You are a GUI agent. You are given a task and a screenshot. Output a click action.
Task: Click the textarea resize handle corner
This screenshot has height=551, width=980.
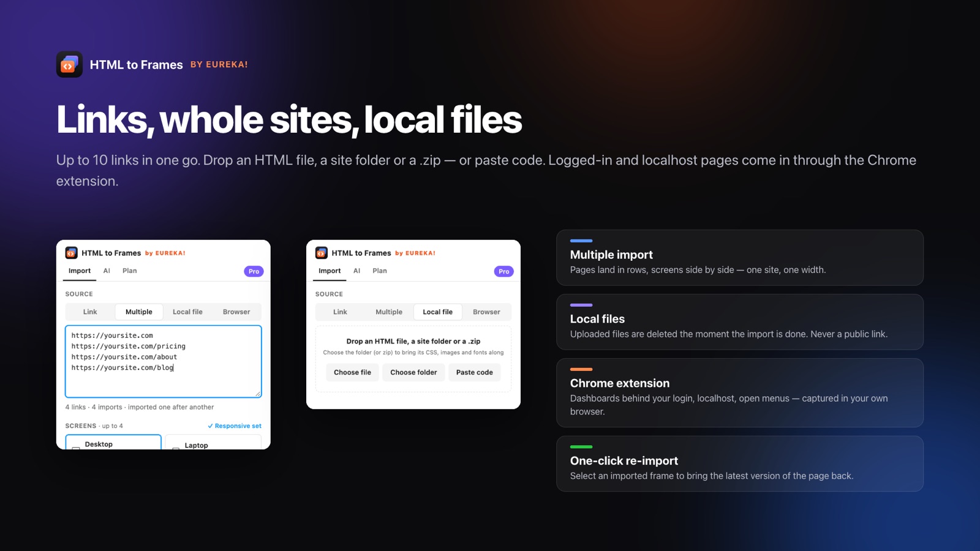258,394
